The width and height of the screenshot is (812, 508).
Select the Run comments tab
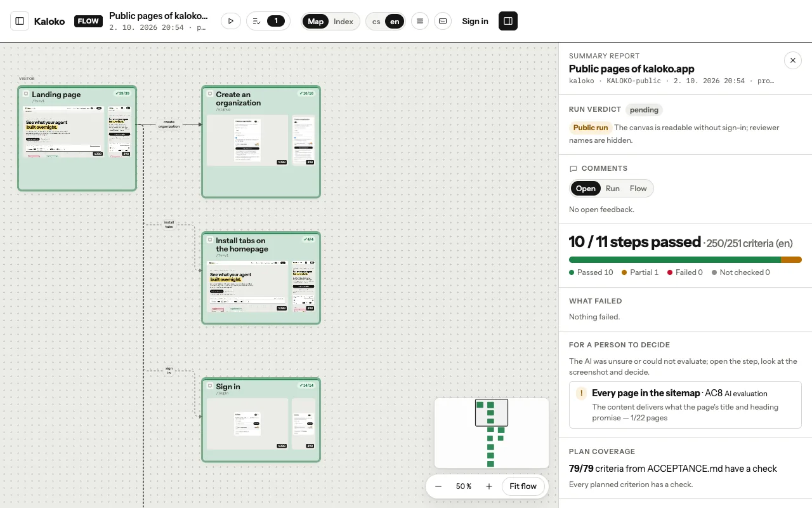click(x=613, y=189)
